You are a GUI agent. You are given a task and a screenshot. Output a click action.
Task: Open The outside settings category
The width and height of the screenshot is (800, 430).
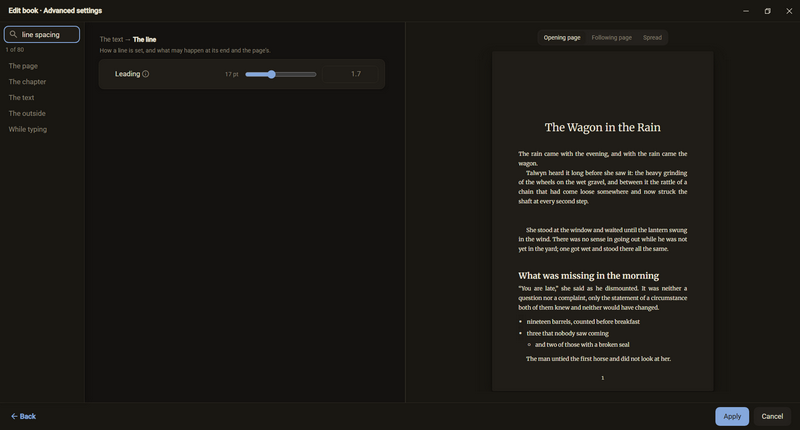(27, 113)
